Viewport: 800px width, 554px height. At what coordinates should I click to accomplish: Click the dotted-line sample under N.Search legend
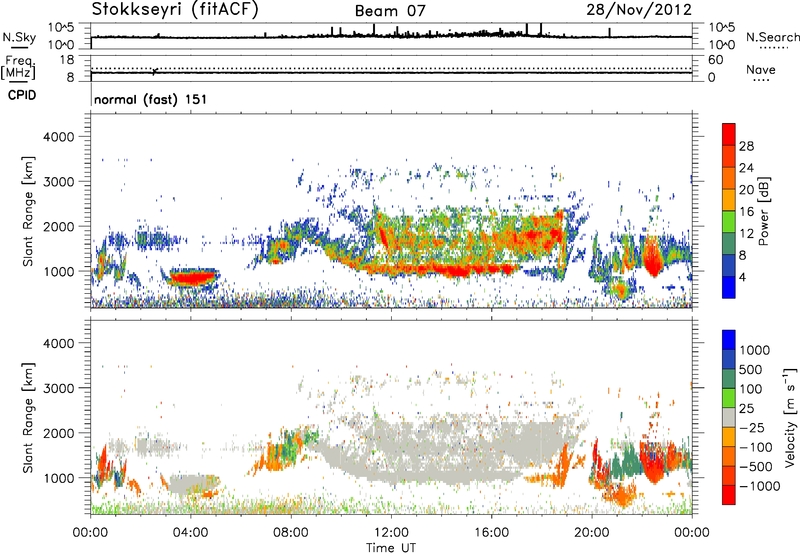pos(773,47)
